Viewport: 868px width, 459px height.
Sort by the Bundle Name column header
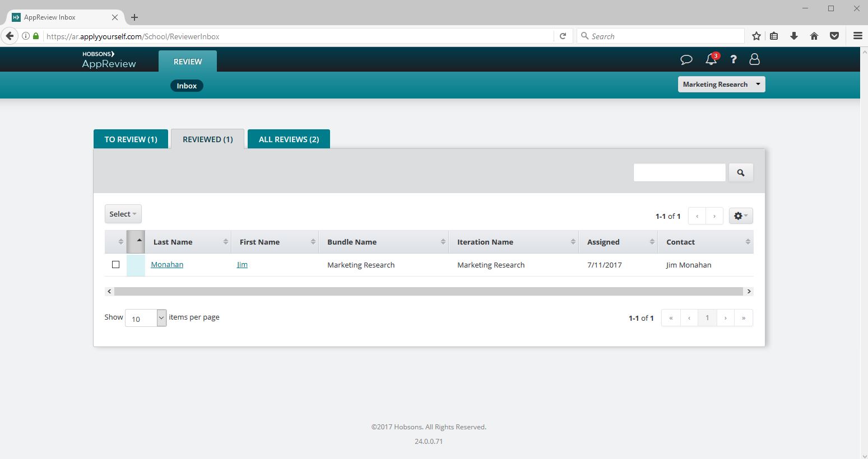(x=352, y=242)
